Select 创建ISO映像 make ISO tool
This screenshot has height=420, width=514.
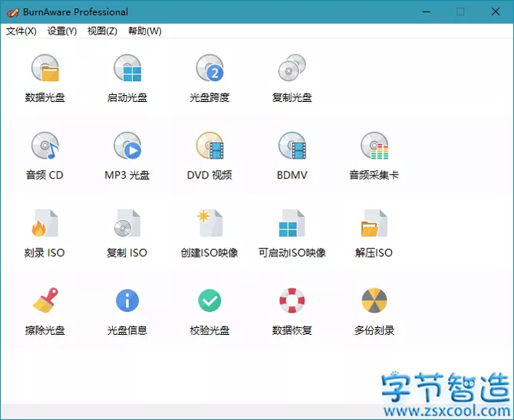[209, 234]
